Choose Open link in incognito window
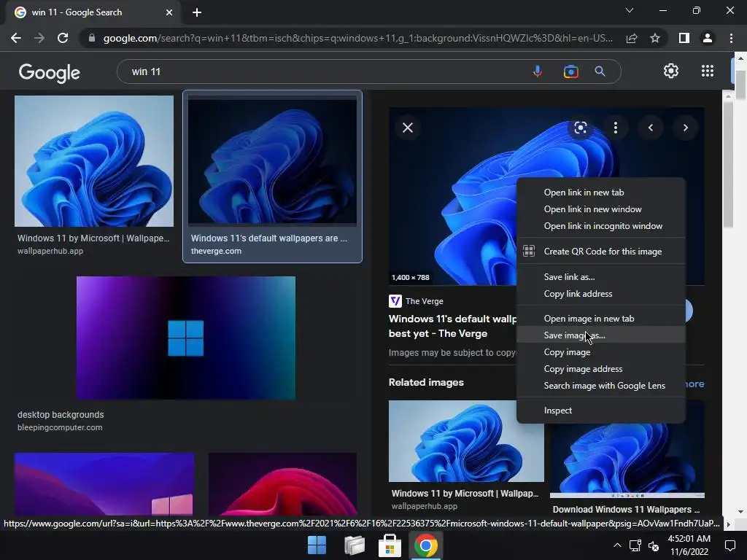This screenshot has height=560, width=747. (601, 226)
